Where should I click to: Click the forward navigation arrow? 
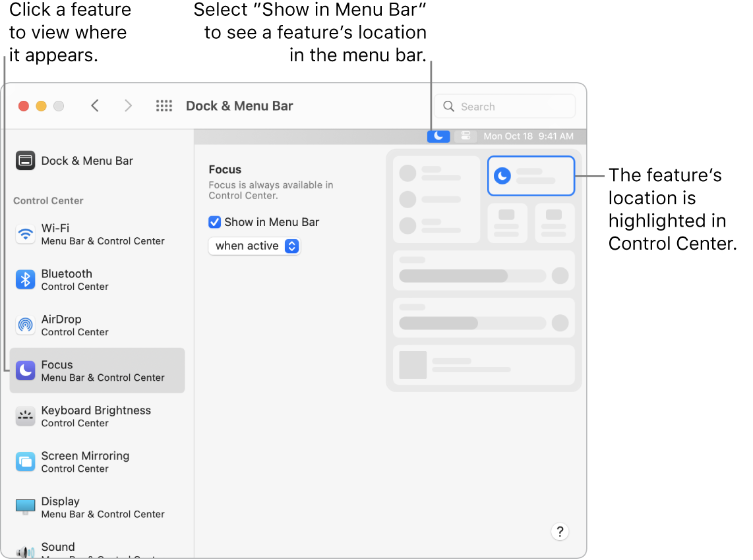128,105
